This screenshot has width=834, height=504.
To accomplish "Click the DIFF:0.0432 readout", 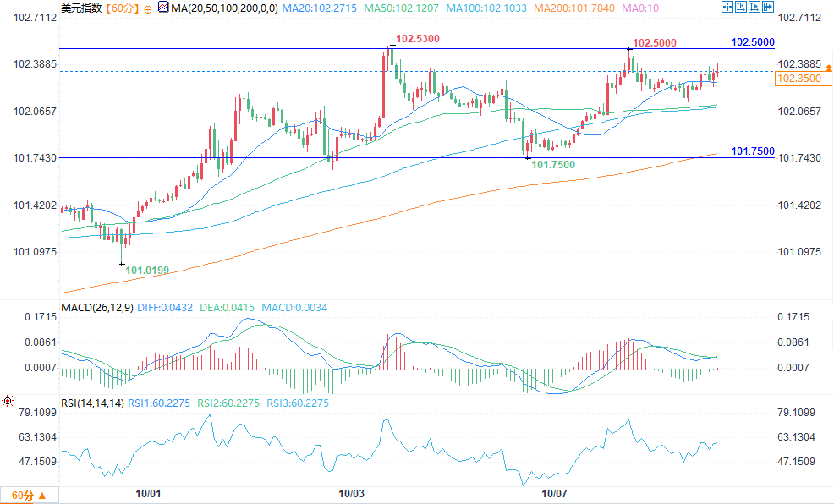I will 165,308.
